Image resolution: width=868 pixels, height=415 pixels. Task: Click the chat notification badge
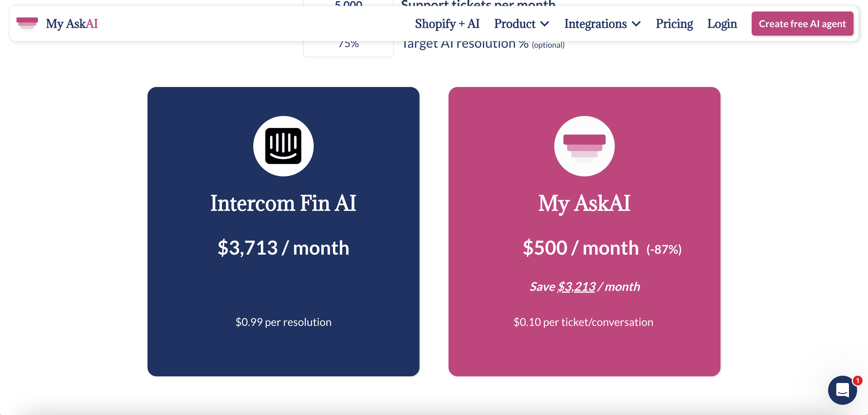point(857,381)
